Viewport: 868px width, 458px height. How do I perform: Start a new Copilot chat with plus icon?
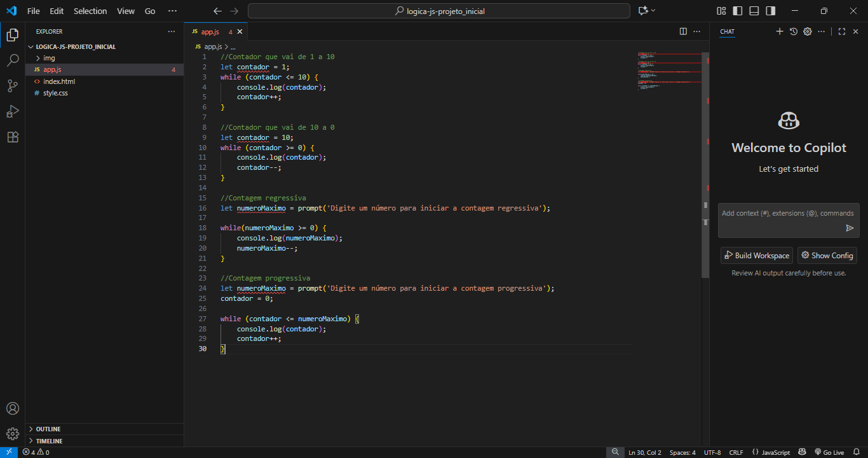[x=780, y=31]
